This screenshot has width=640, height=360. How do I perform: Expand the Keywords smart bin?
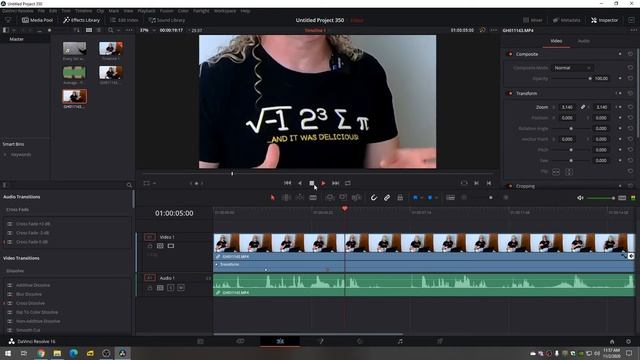pos(5,155)
